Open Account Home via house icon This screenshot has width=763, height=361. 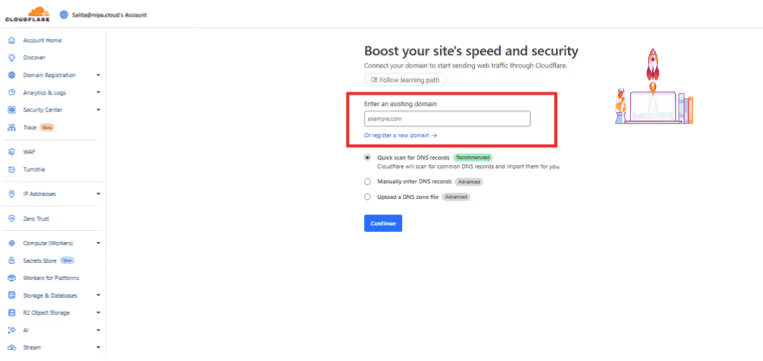12,40
